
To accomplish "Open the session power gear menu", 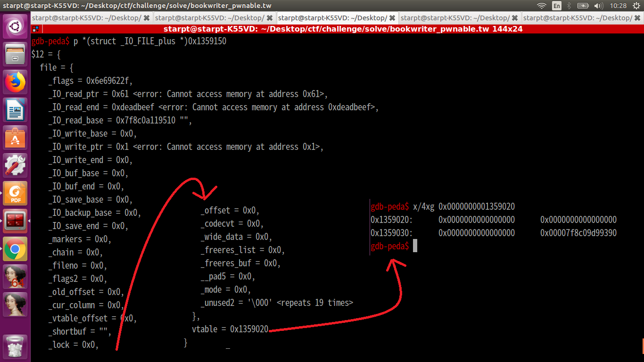I will tap(636, 6).
